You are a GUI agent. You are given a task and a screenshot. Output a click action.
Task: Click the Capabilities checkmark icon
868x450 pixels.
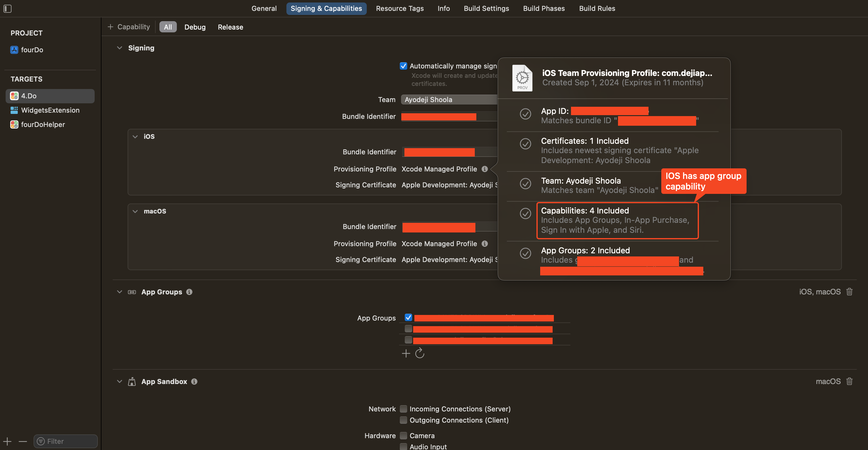[x=525, y=213]
